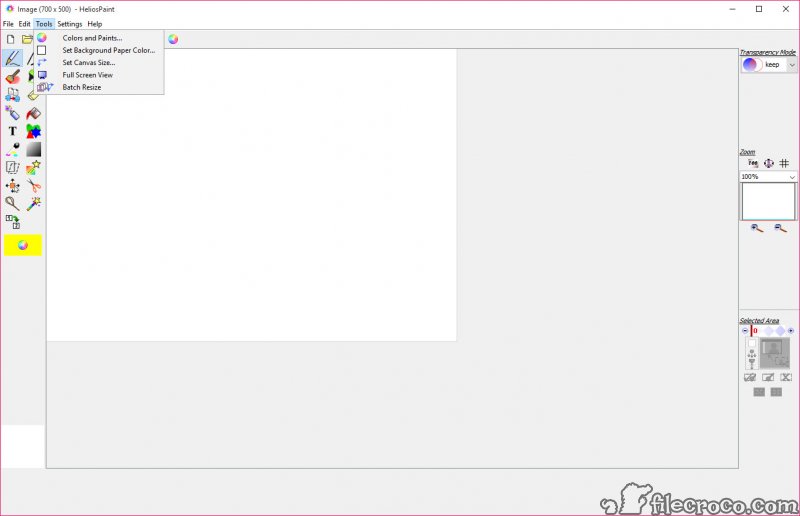Open the Help menu
Screen dimensions: 800x516
click(94, 24)
